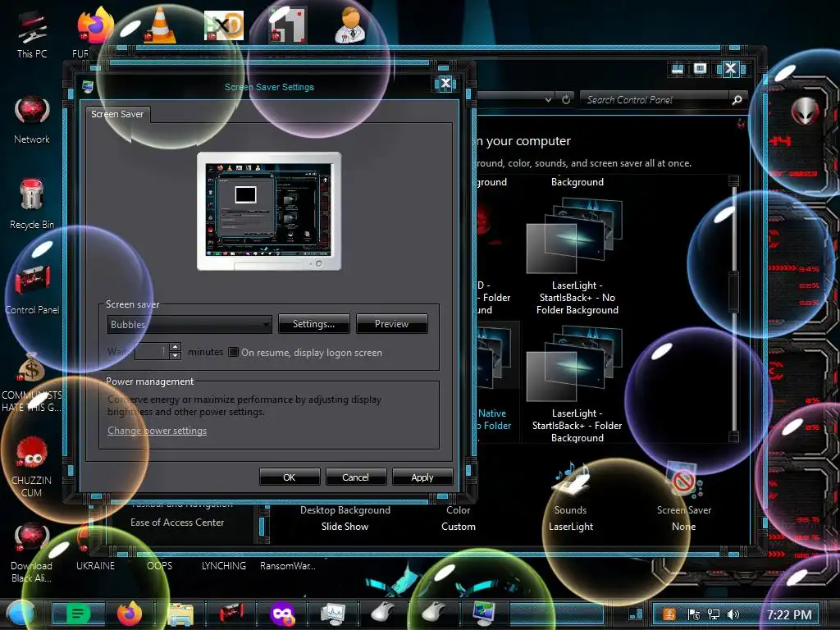Increase the wait minutes with up arrow
The image size is (840, 630).
tap(176, 348)
